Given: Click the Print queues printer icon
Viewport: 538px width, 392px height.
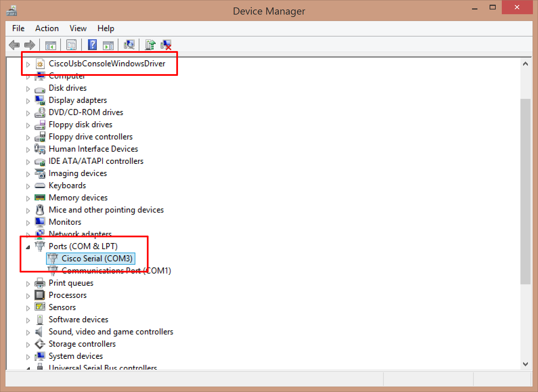Looking at the screenshot, I should [40, 283].
